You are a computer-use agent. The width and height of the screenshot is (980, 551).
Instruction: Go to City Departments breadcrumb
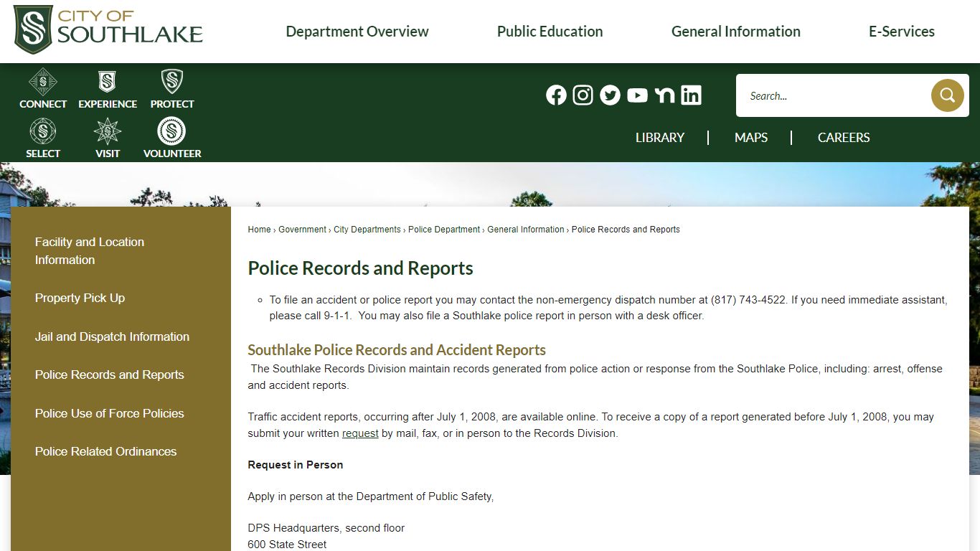(367, 230)
